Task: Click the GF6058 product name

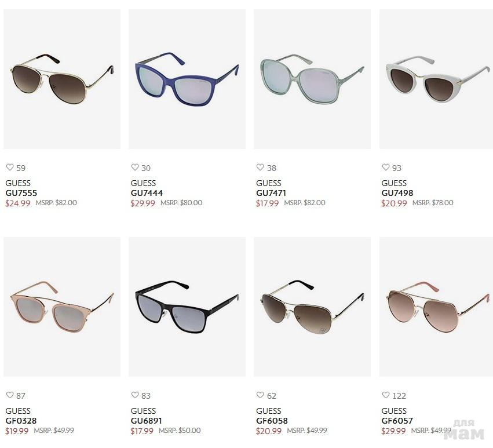Action: (272, 421)
